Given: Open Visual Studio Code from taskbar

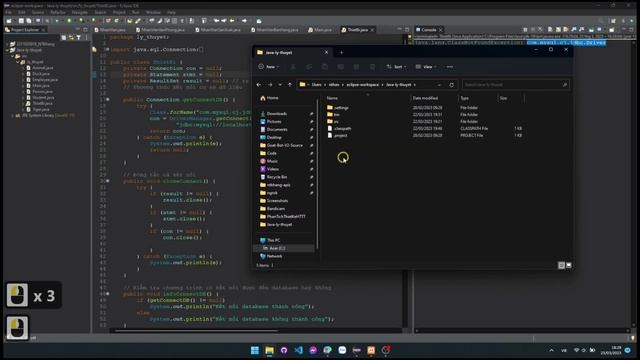Looking at the screenshot, I should 298,350.
